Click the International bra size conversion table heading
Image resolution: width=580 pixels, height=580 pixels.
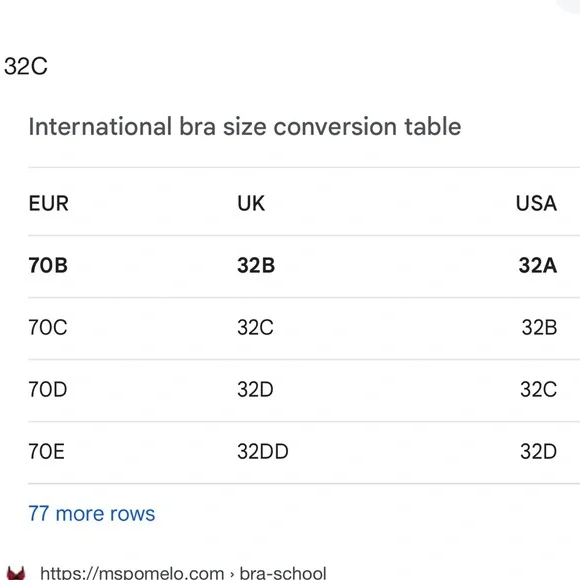pos(245,127)
